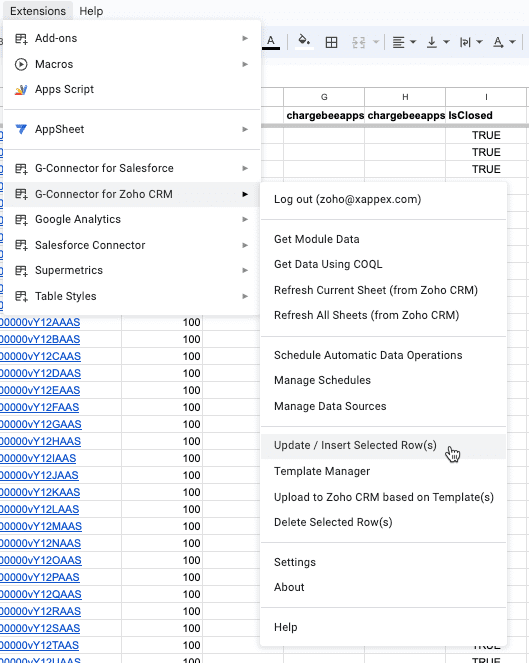Open Template Manager

383,471
